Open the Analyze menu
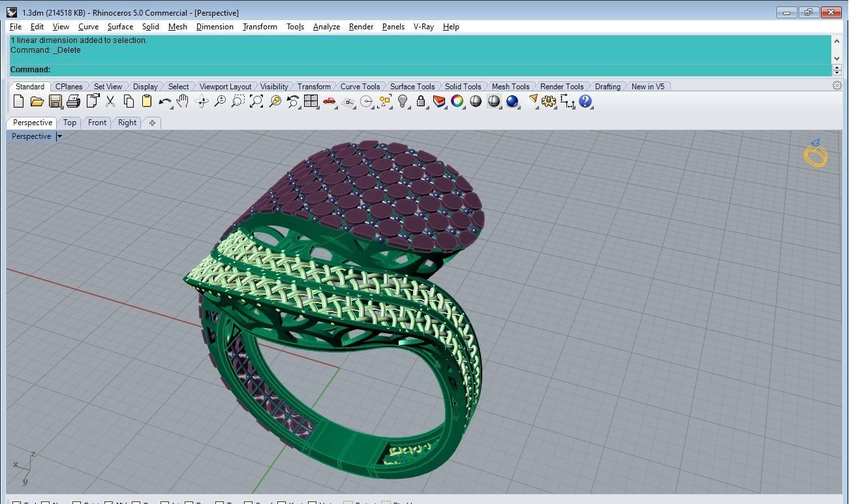This screenshot has height=504, width=862. pos(326,27)
